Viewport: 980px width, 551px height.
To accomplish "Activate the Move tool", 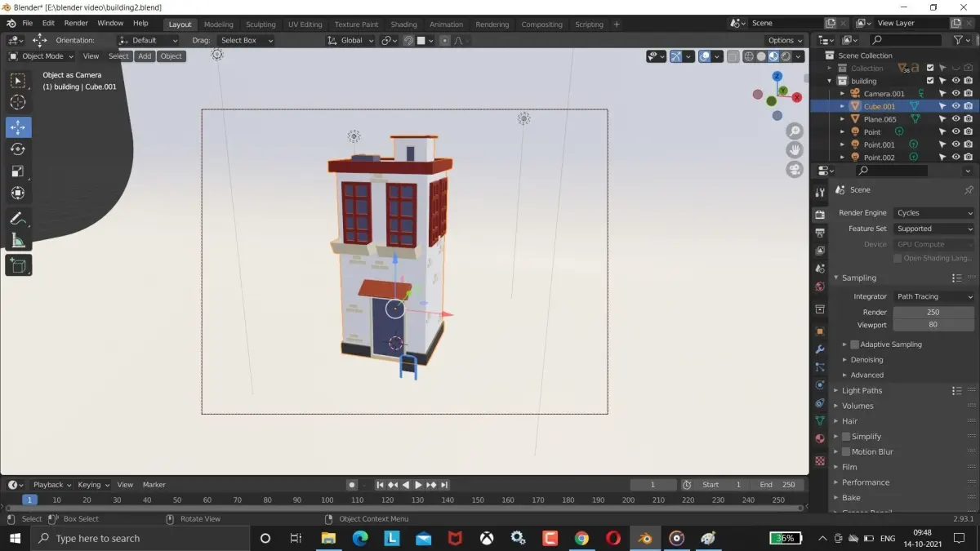I will 18,127.
